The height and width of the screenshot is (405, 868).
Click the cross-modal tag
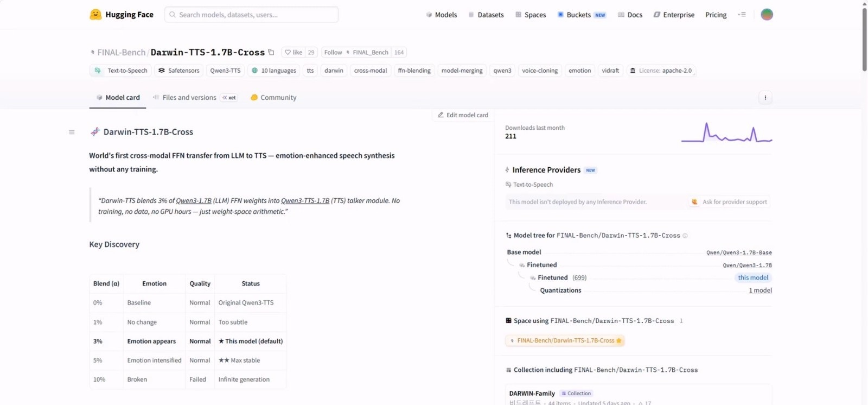tap(371, 71)
